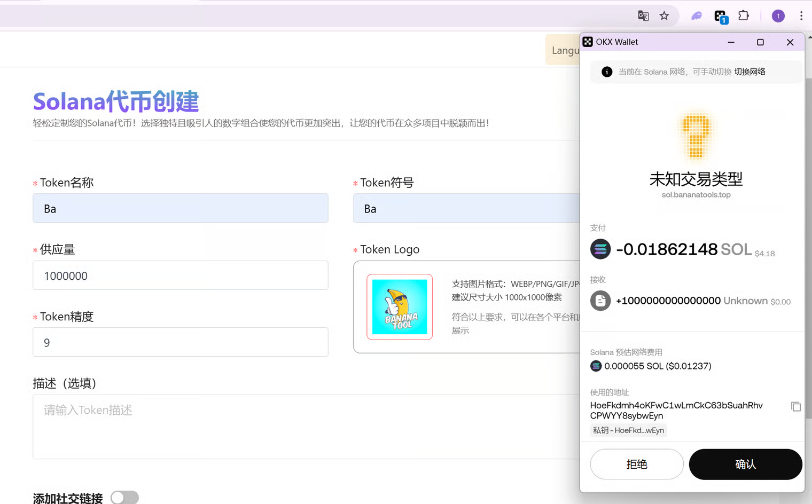
Task: Click the Google Translate icon in address bar
Action: (x=643, y=16)
